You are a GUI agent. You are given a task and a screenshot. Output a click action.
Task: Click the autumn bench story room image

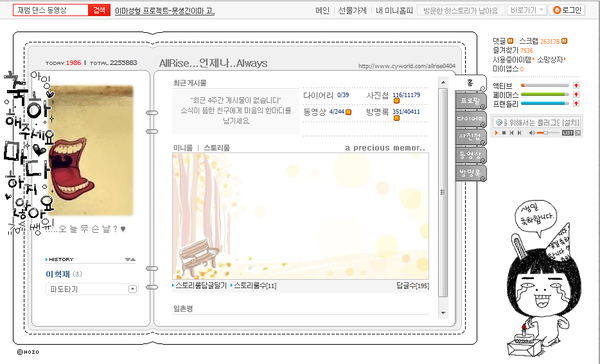pyautogui.click(x=300, y=216)
